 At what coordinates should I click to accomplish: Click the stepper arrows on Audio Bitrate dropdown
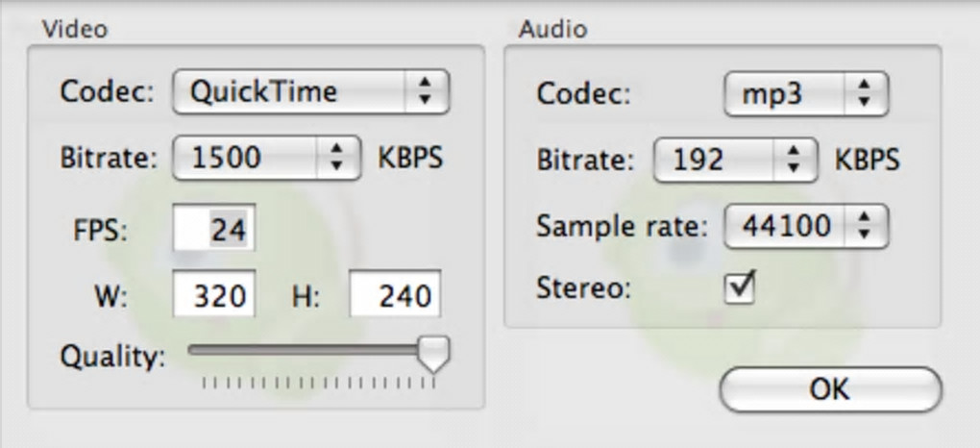[x=793, y=159]
